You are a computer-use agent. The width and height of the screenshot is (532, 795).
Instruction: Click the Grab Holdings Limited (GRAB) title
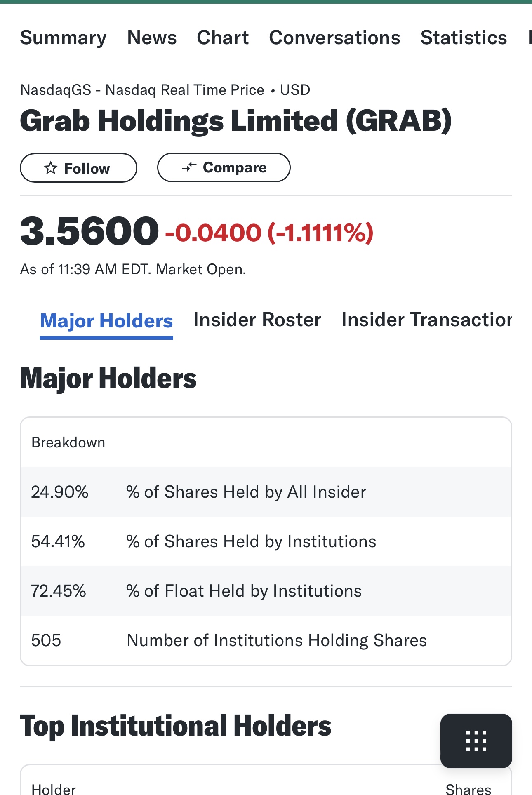point(236,121)
